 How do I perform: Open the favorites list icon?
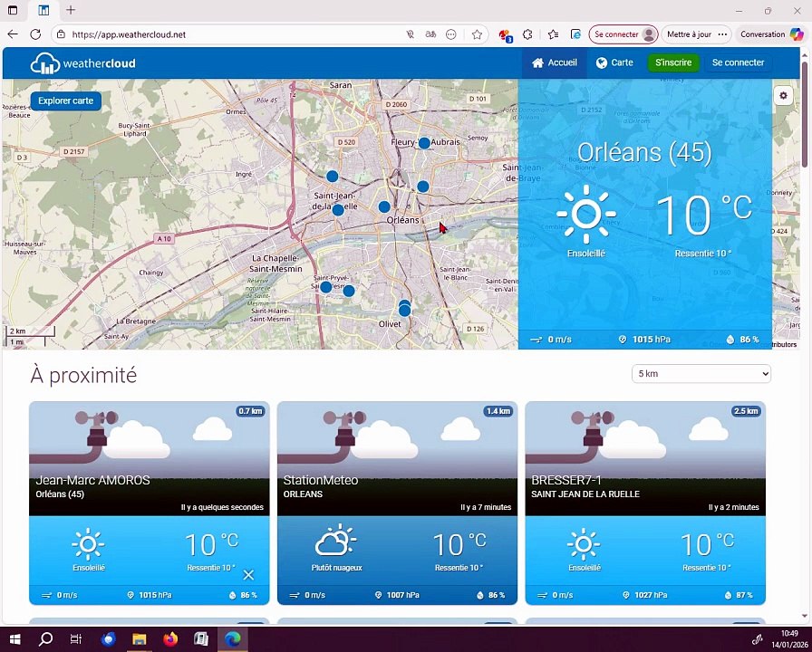(x=553, y=34)
